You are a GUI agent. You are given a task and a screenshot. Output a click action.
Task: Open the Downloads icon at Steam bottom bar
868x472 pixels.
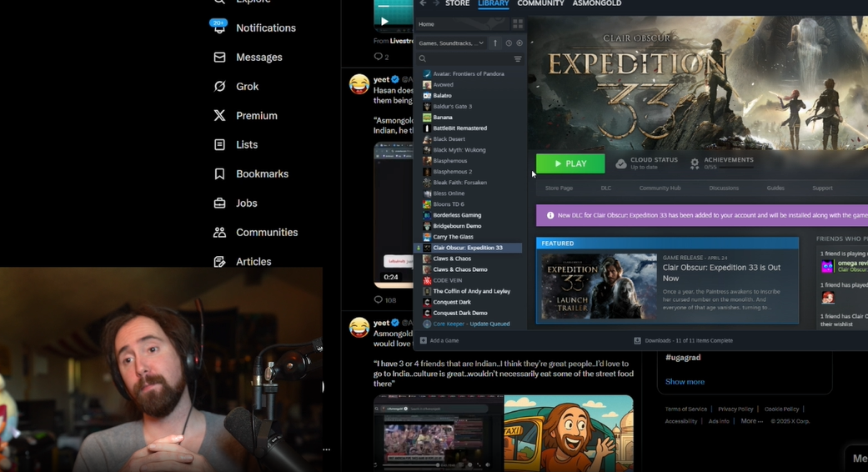pos(637,340)
